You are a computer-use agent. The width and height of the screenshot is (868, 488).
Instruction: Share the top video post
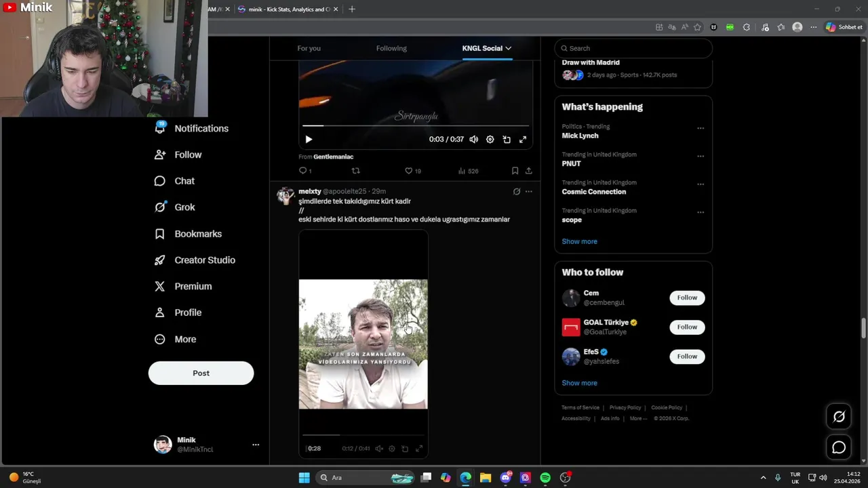529,171
